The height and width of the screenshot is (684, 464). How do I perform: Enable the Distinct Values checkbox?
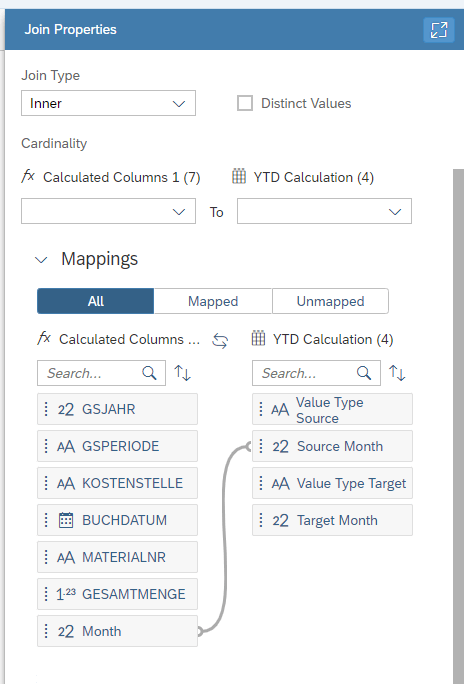245,103
